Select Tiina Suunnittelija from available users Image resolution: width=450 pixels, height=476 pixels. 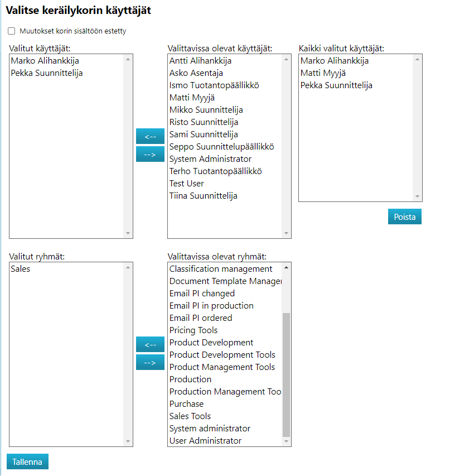coord(203,196)
